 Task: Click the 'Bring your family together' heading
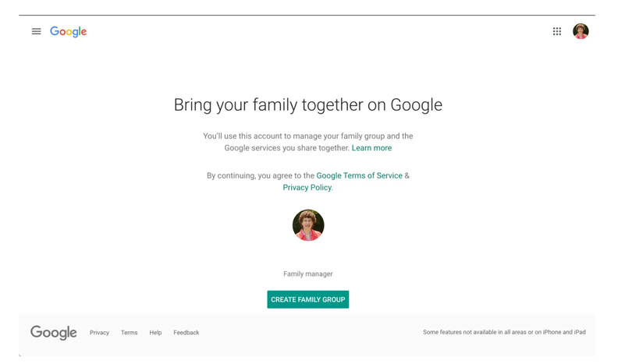307,105
